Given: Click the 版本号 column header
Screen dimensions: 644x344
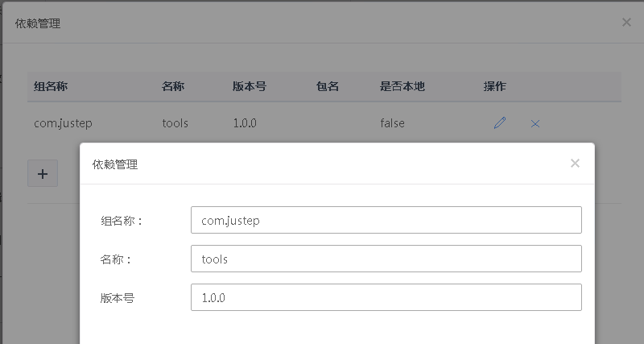Looking at the screenshot, I should (250, 86).
